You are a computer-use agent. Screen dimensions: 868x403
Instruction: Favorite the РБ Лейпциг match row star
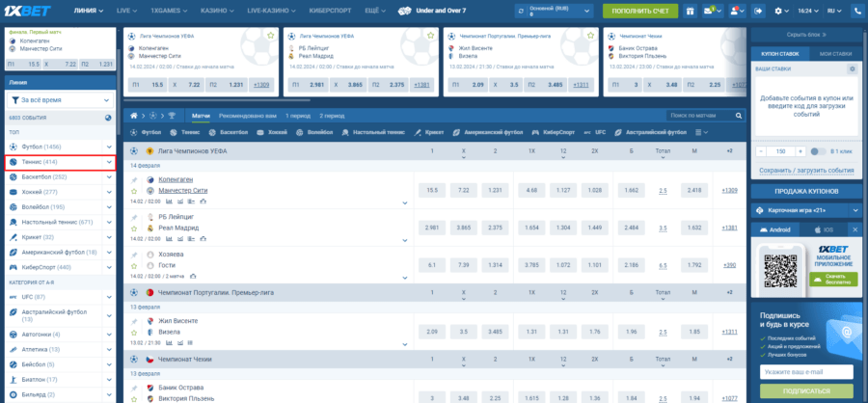click(134, 229)
